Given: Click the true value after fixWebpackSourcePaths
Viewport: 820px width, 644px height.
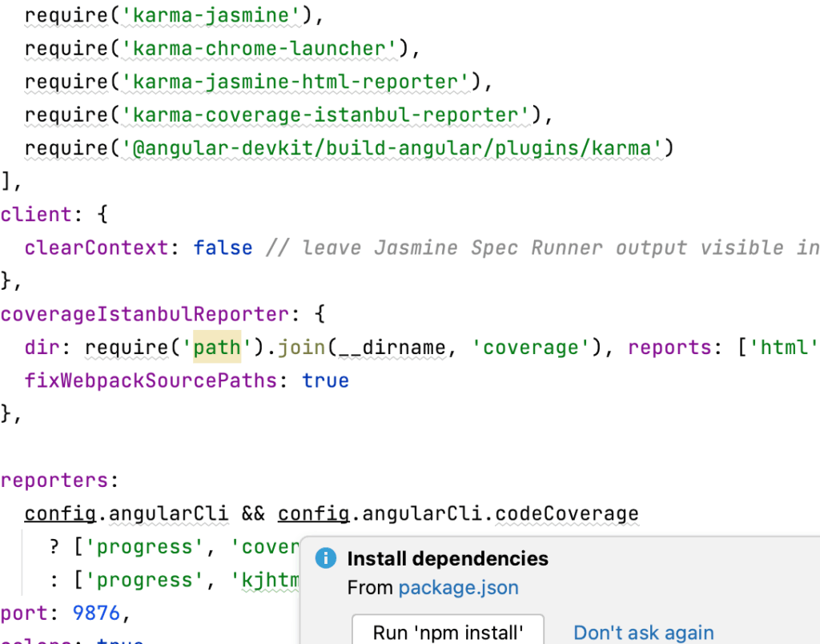Looking at the screenshot, I should pyautogui.click(x=325, y=380).
